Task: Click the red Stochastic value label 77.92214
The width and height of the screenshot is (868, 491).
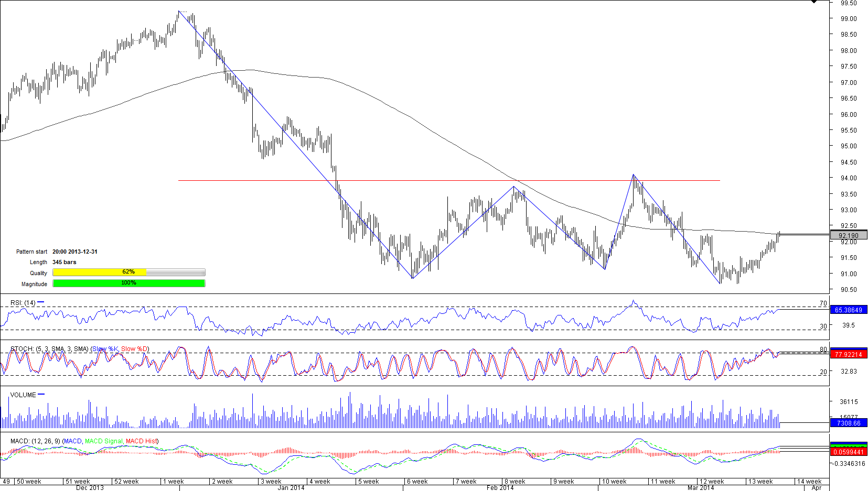Action: click(848, 355)
